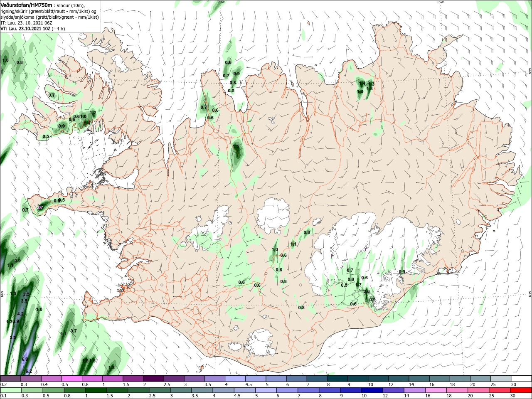Click the red 30 mm rain legend swatch
The width and height of the screenshot is (532, 399).
[521, 390]
